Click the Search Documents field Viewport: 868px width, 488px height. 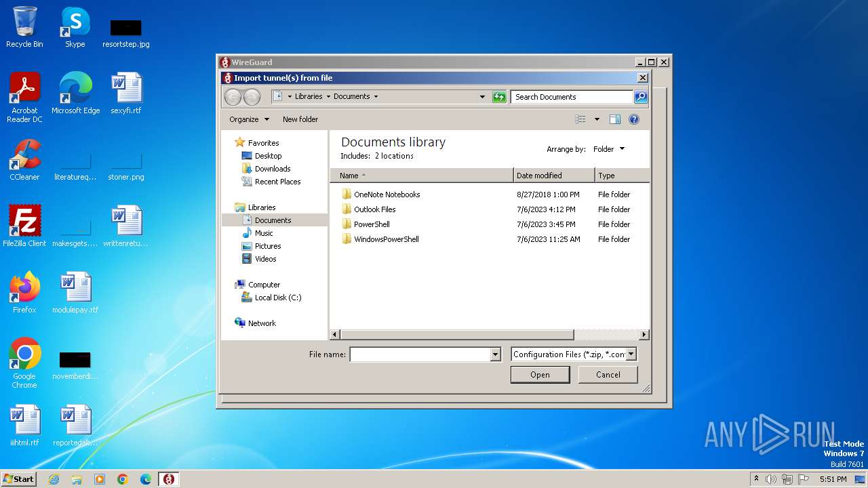tap(572, 97)
